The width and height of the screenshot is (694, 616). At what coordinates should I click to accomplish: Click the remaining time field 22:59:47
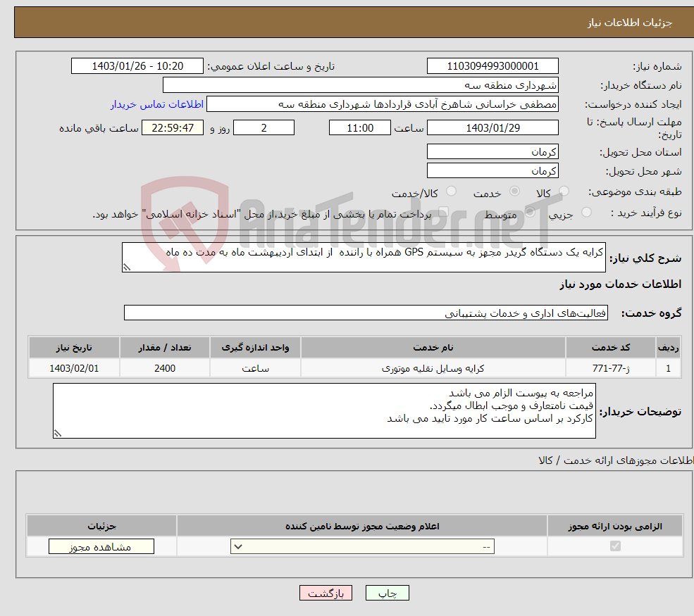(173, 128)
